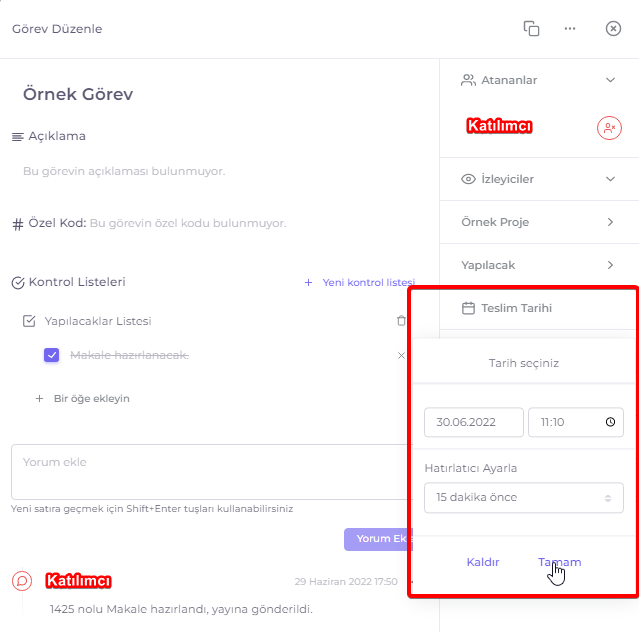Open the 15 dakika önce reminder dropdown

click(524, 498)
